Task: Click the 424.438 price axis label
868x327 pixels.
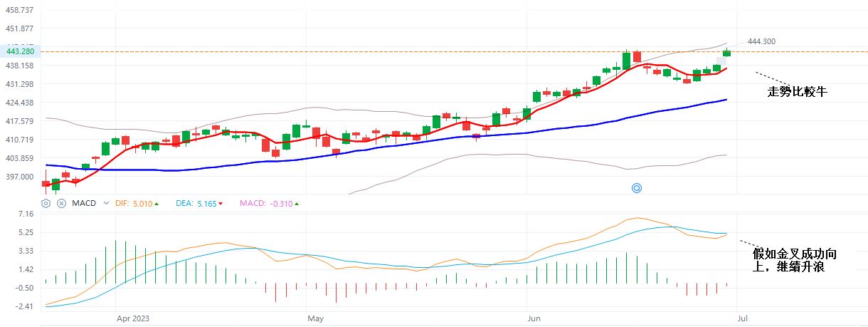Action: point(20,103)
